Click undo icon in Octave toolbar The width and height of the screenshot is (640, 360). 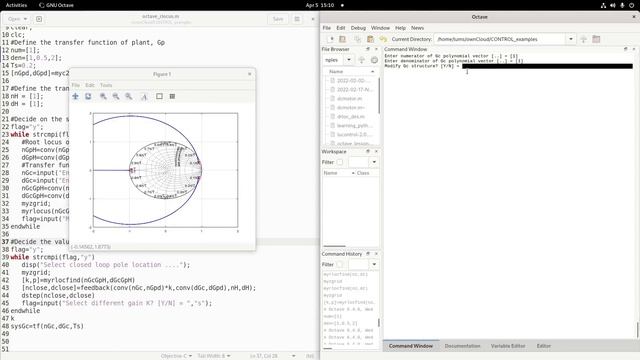click(383, 39)
